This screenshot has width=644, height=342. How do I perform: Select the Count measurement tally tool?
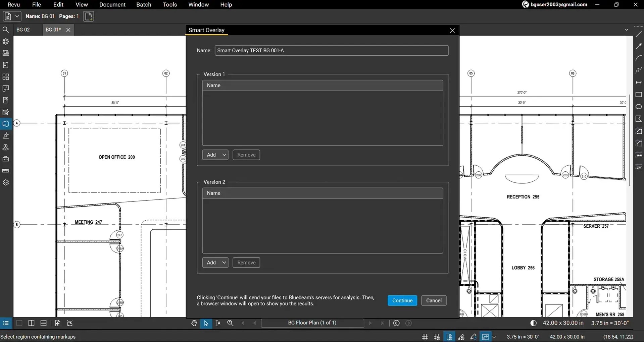(639, 167)
